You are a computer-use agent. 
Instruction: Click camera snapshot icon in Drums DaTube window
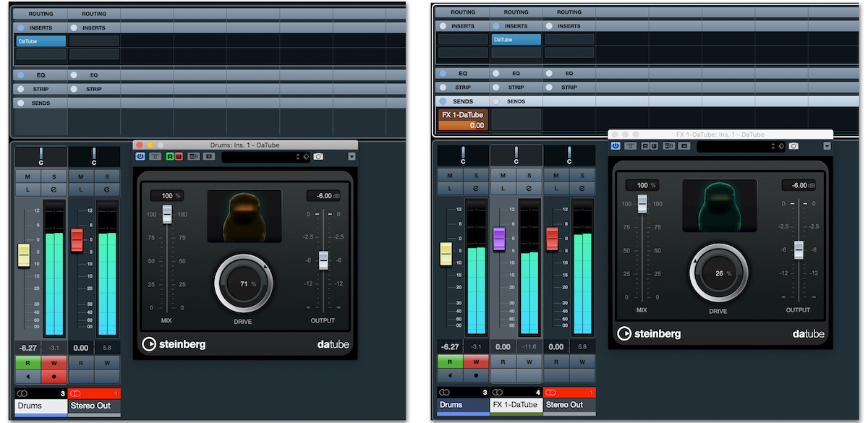[318, 156]
